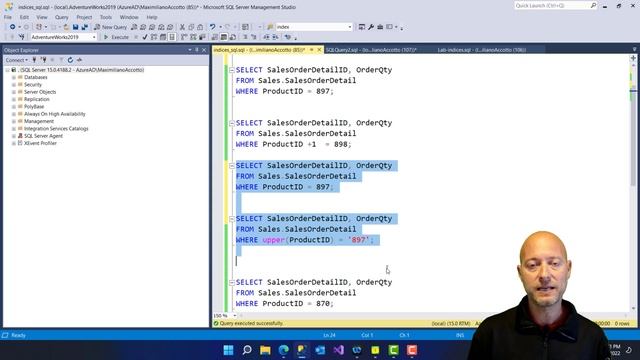Screen dimensions: 640x360
Task: Open Microsoft Edge from the taskbar
Action: point(284,350)
